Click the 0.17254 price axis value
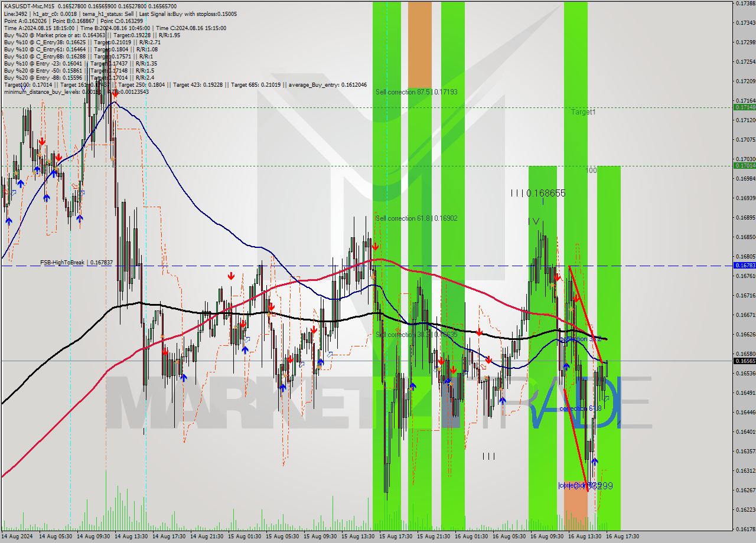This screenshot has width=756, height=543. click(745, 61)
